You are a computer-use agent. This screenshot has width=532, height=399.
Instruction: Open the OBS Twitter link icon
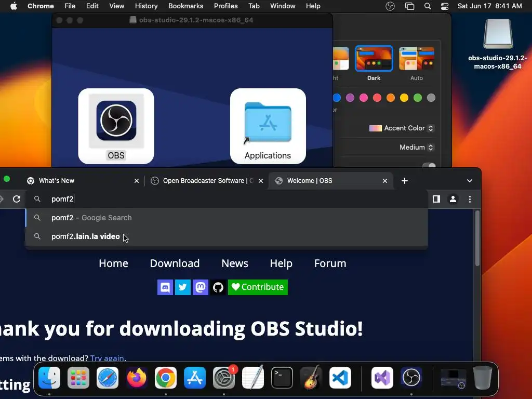click(182, 287)
